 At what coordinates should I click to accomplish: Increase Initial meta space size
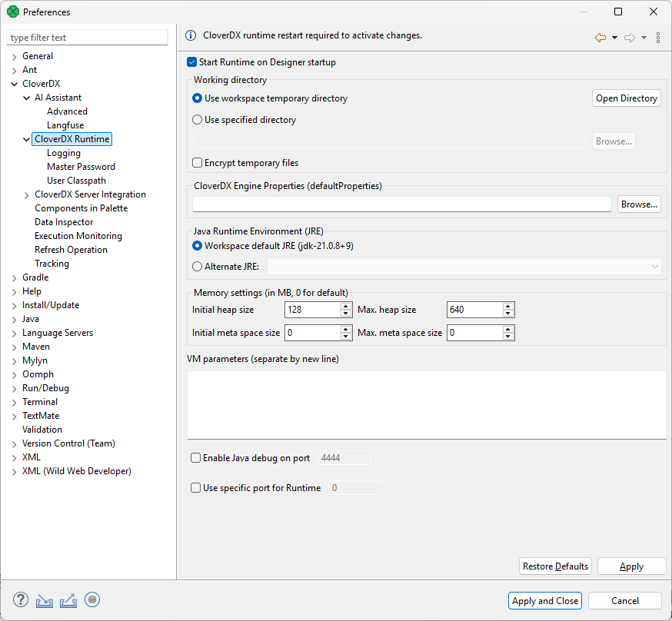346,329
